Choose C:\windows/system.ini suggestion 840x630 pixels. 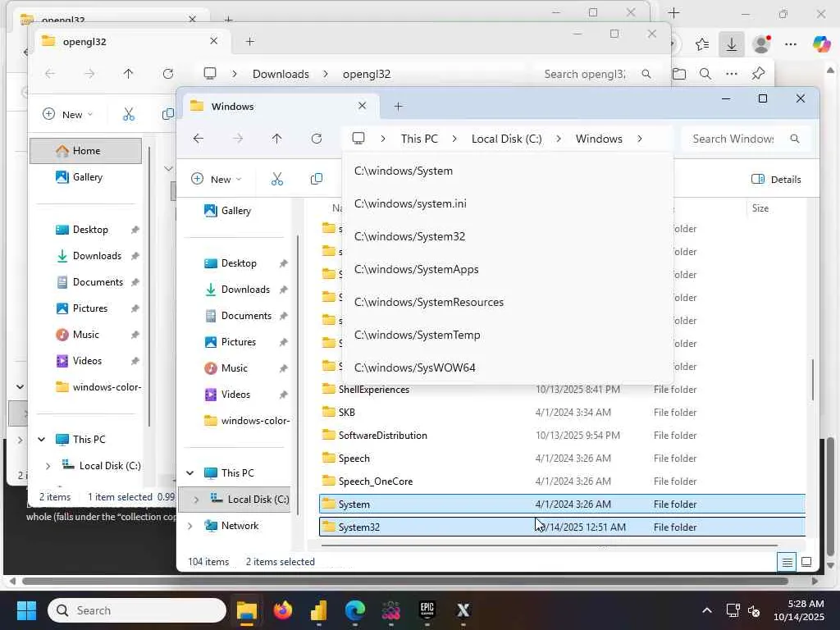tap(507, 203)
